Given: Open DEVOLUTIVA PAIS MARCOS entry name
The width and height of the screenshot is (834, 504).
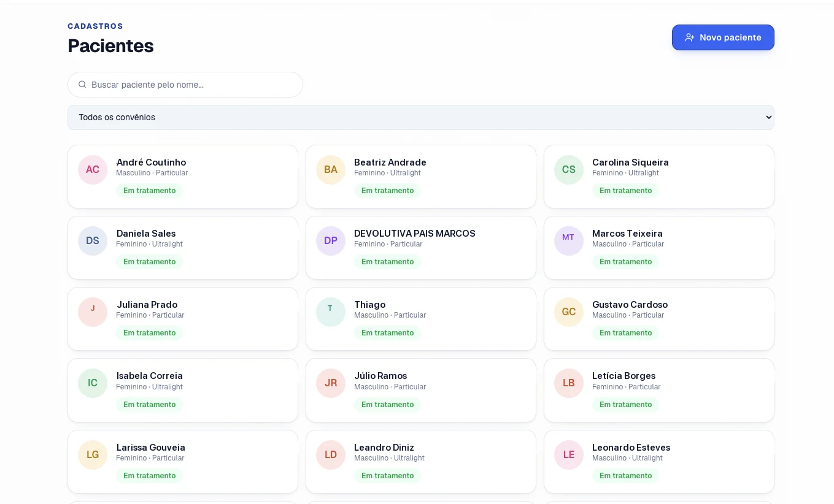Looking at the screenshot, I should [415, 234].
